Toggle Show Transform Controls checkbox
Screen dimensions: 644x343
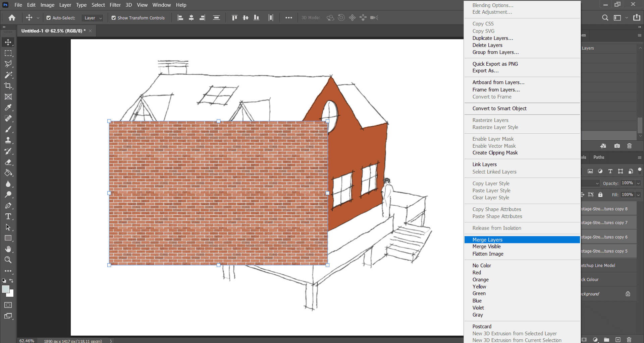tap(114, 18)
